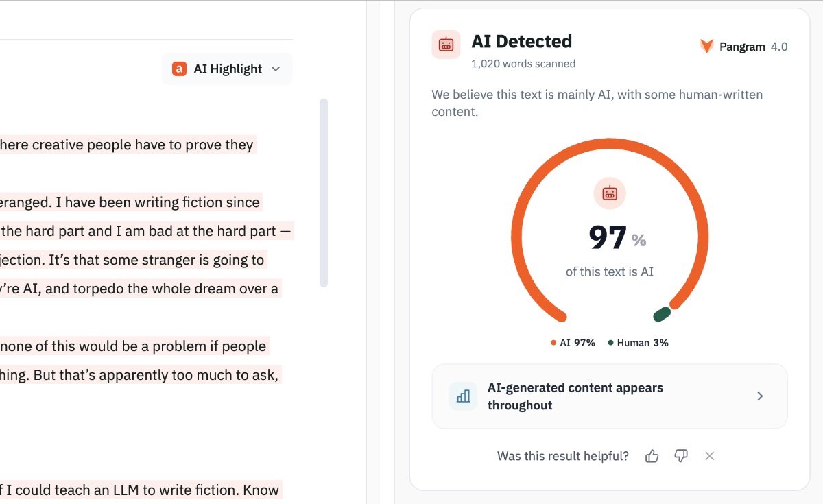This screenshot has width=823, height=504.
Task: Open the AI Highlight dropdown
Action: (227, 69)
